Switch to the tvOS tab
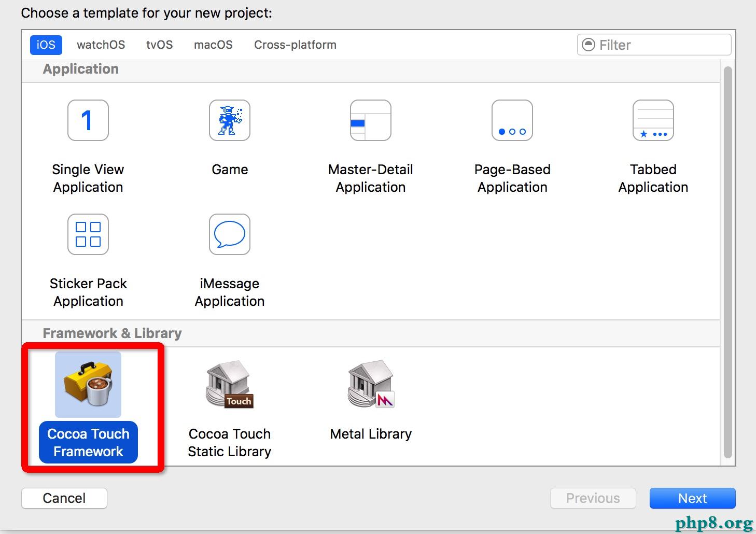Image resolution: width=756 pixels, height=534 pixels. 159,45
